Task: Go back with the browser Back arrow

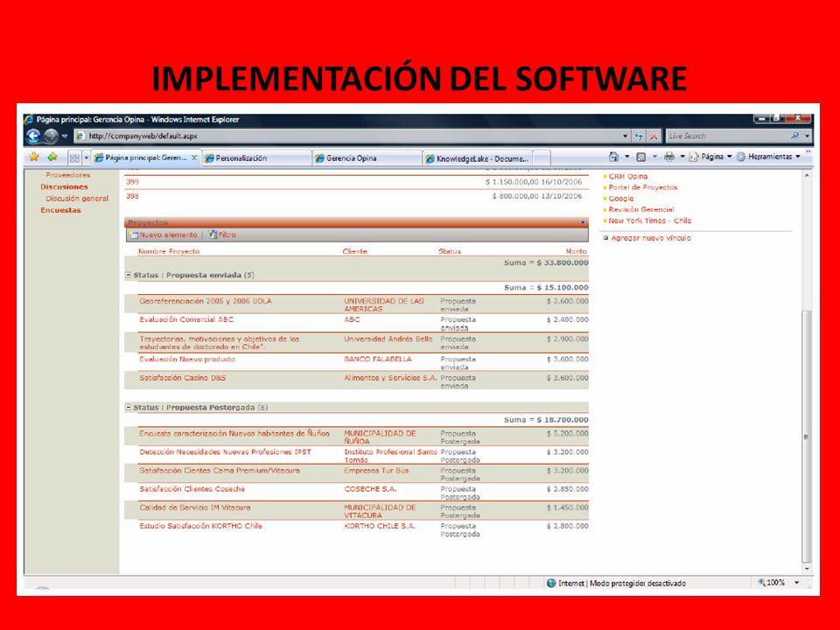Action: (x=32, y=136)
